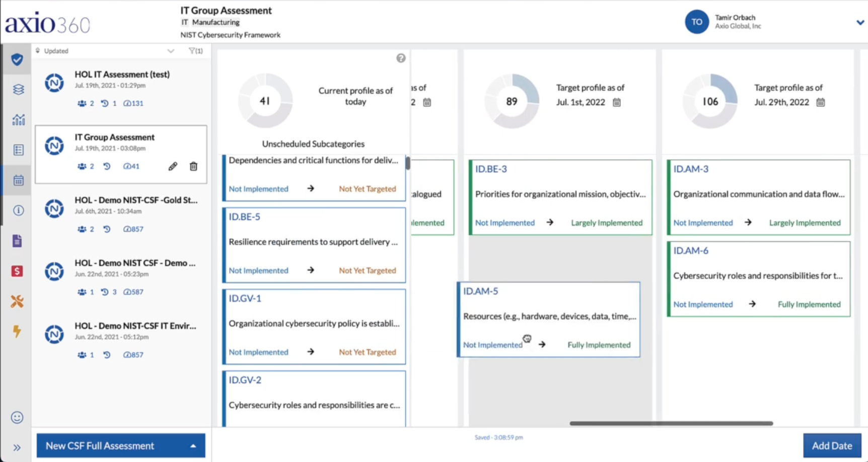
Task: Click the Add Date button
Action: pyautogui.click(x=832, y=445)
